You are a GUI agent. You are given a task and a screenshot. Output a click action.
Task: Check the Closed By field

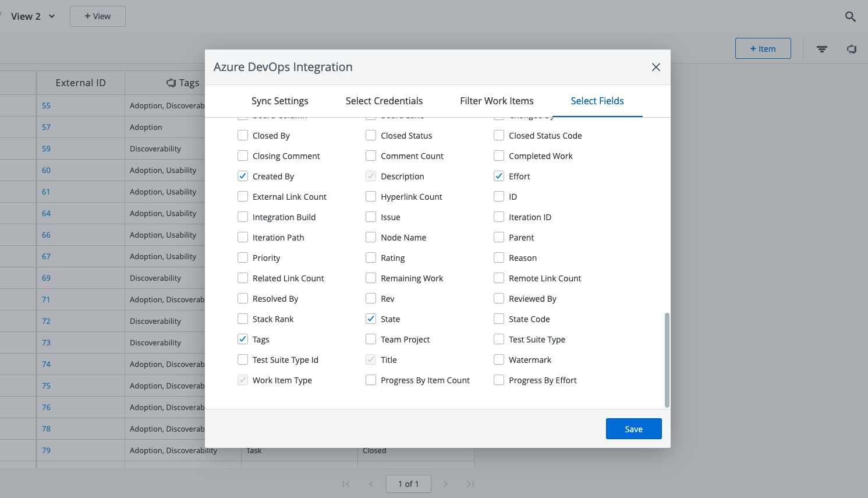pos(243,135)
